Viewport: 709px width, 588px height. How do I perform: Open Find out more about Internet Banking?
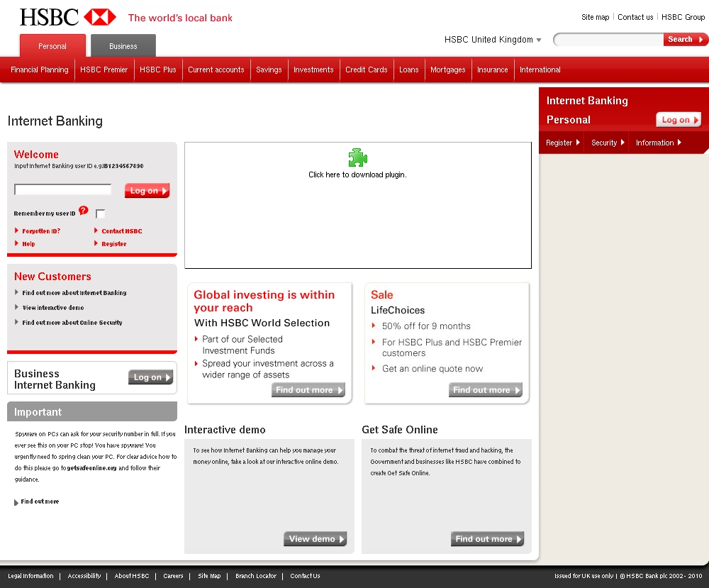click(74, 293)
